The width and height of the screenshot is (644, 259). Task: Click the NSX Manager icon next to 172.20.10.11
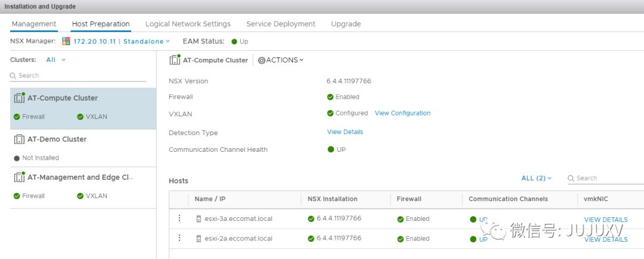pos(66,41)
